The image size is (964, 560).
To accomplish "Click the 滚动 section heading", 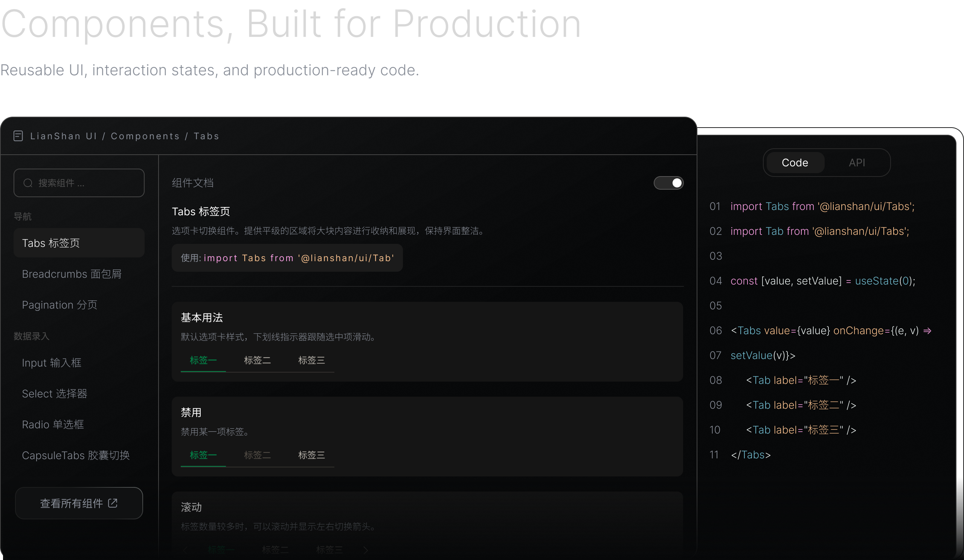I will (191, 507).
